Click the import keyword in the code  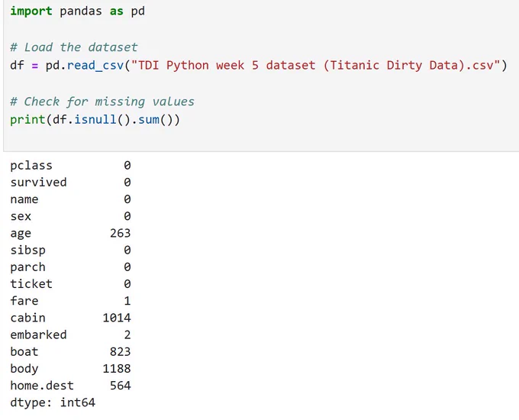tap(31, 11)
